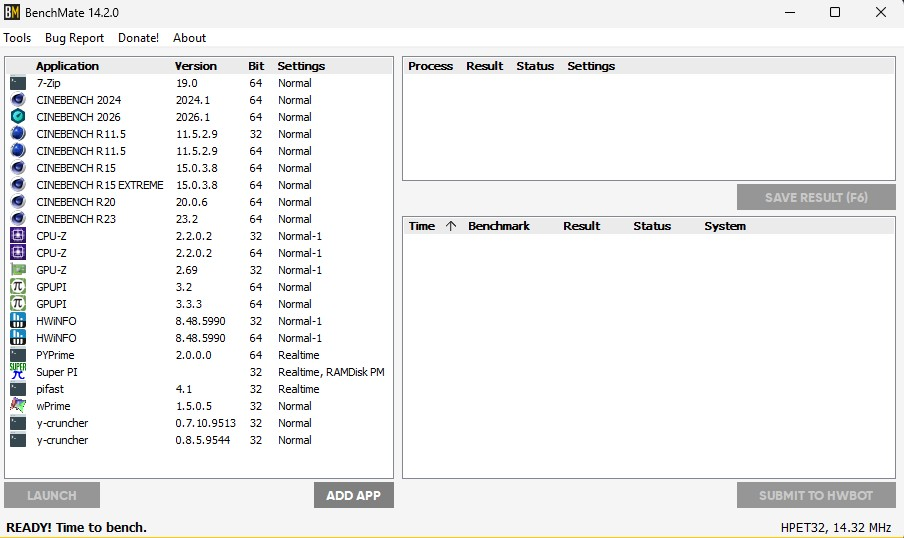Viewport: 904px width, 538px height.
Task: Maximize the BenchMate window
Action: pos(835,12)
